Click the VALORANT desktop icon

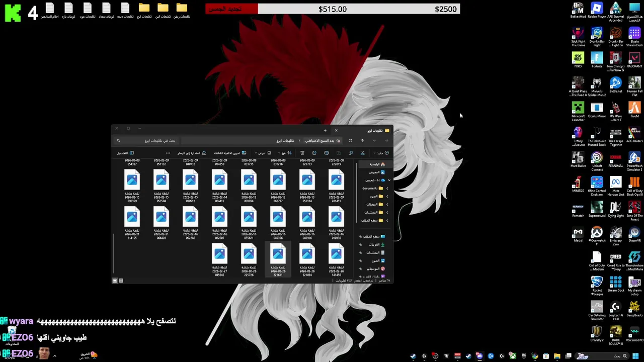[634, 60]
